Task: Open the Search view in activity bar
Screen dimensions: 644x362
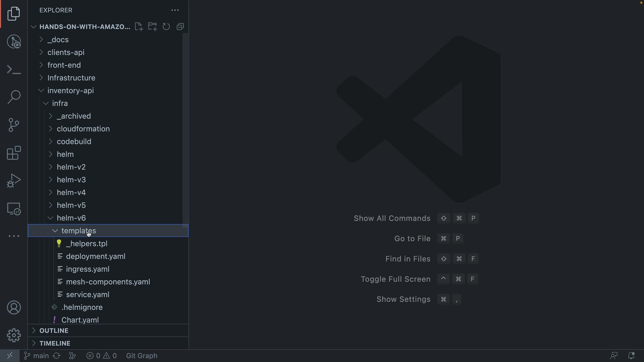Action: [x=14, y=97]
